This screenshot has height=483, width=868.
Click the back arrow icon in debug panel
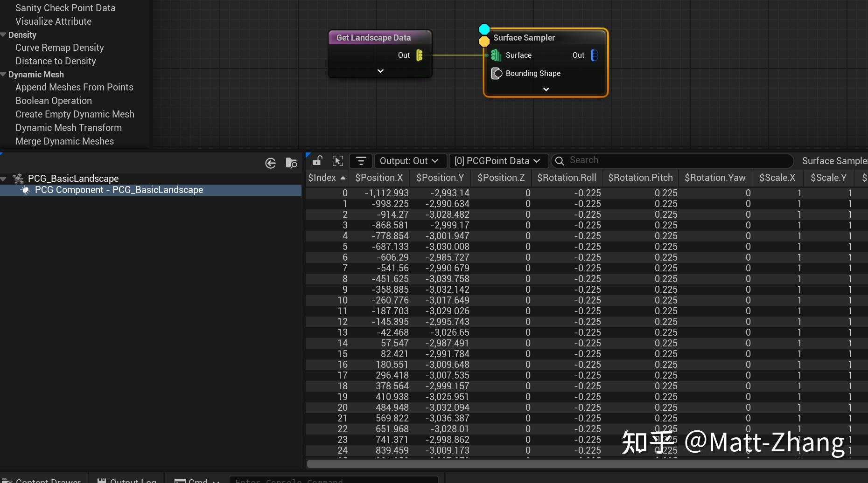(x=271, y=163)
